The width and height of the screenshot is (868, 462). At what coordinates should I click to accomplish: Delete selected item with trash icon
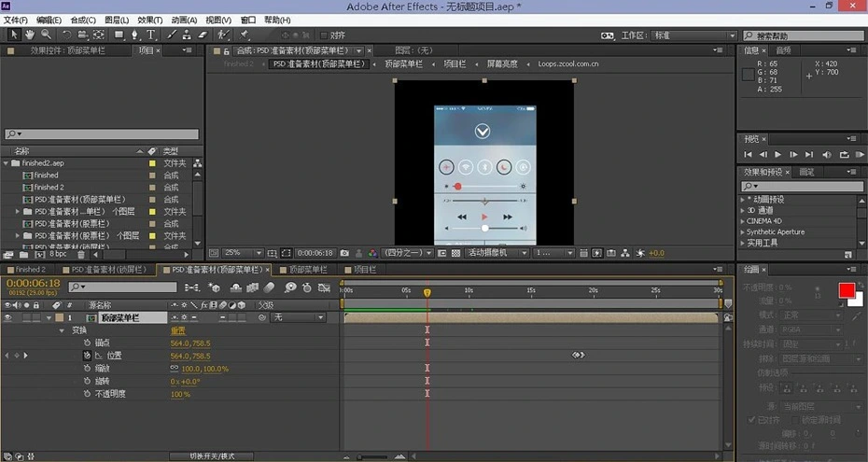pyautogui.click(x=81, y=255)
